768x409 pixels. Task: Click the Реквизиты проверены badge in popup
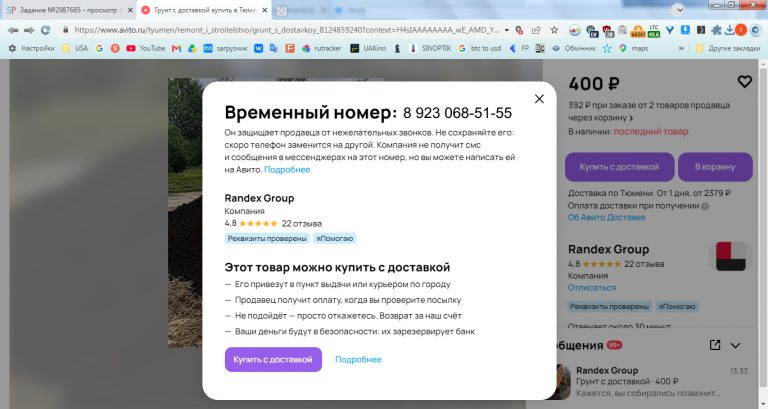[x=267, y=239]
